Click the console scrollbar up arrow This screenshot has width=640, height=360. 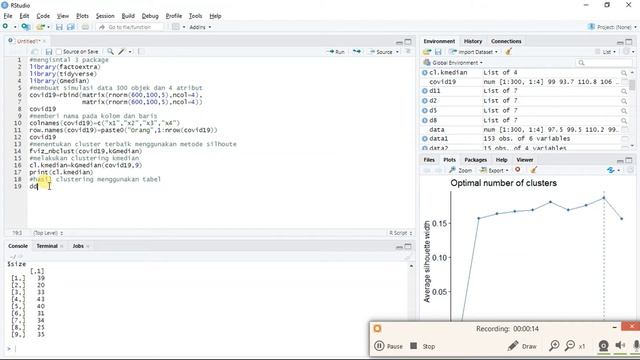coord(411,266)
